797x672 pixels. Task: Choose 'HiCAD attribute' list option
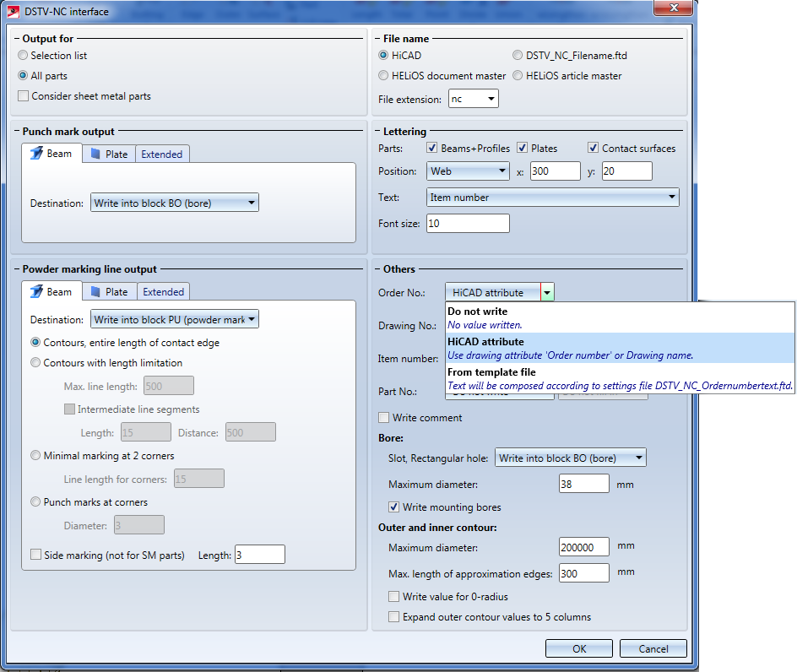[x=620, y=348]
